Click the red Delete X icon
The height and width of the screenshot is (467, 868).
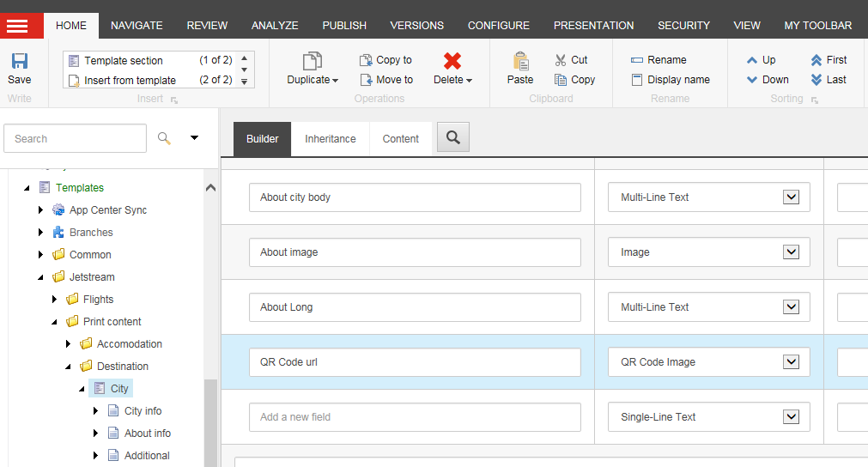pyautogui.click(x=452, y=61)
